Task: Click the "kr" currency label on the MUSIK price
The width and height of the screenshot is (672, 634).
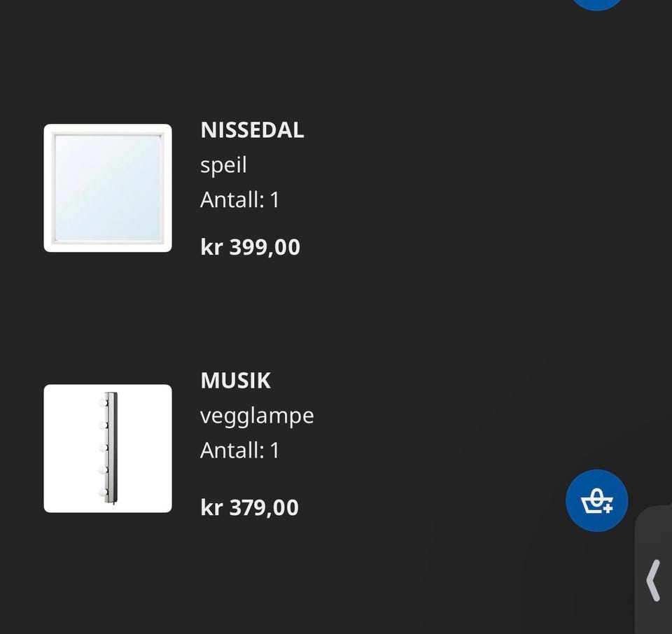Action: pyautogui.click(x=211, y=507)
